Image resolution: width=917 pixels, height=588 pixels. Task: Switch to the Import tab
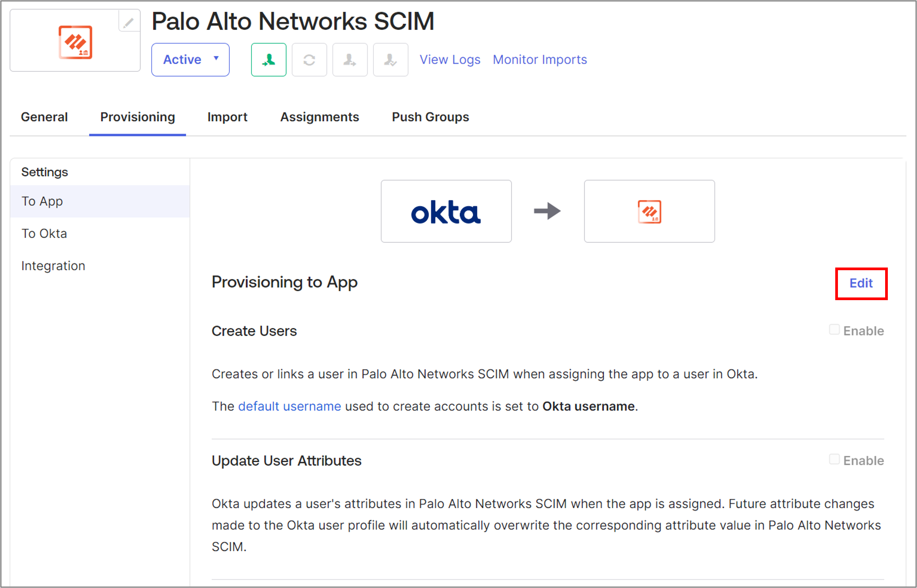pyautogui.click(x=227, y=117)
